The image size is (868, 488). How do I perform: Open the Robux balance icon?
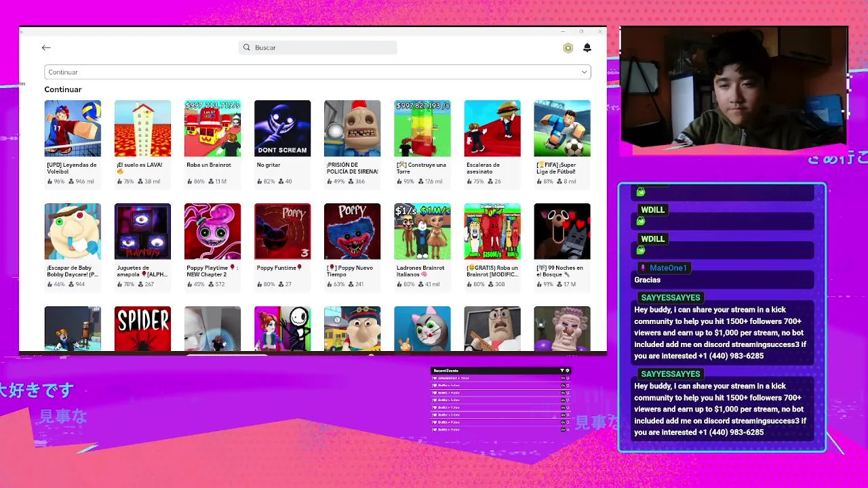(568, 48)
